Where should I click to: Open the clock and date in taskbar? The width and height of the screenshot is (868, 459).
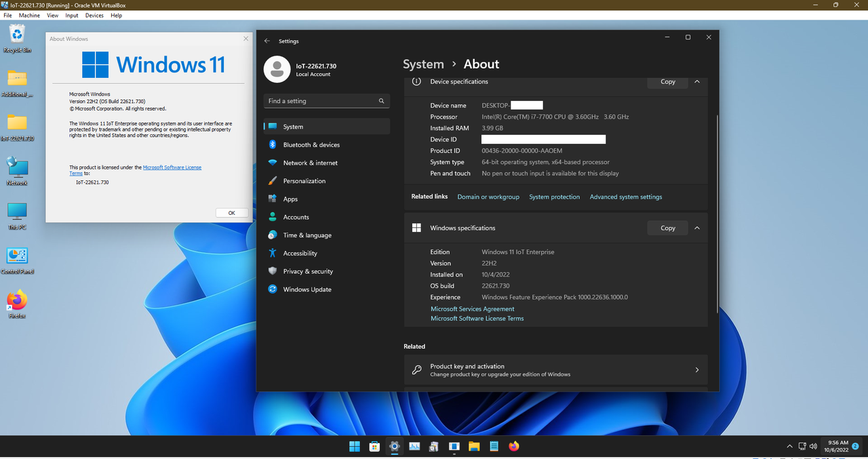(836, 446)
